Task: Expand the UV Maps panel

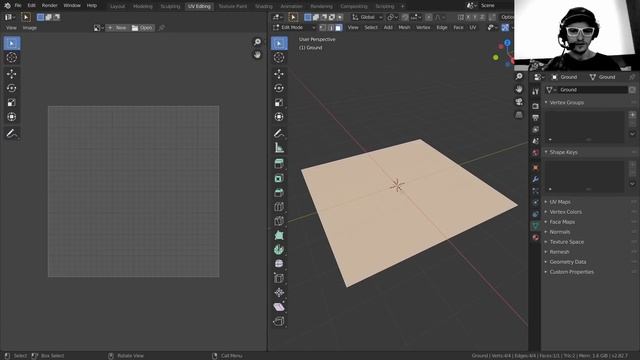Action: point(560,202)
